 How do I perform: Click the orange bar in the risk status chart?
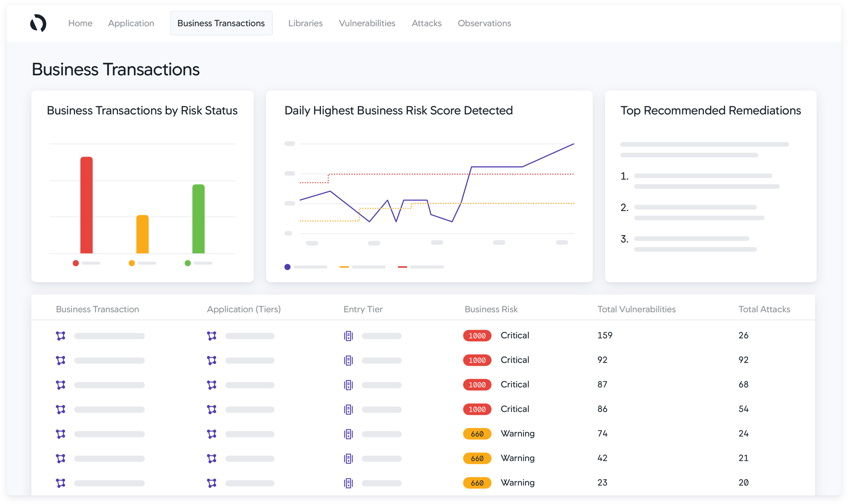pyautogui.click(x=142, y=234)
